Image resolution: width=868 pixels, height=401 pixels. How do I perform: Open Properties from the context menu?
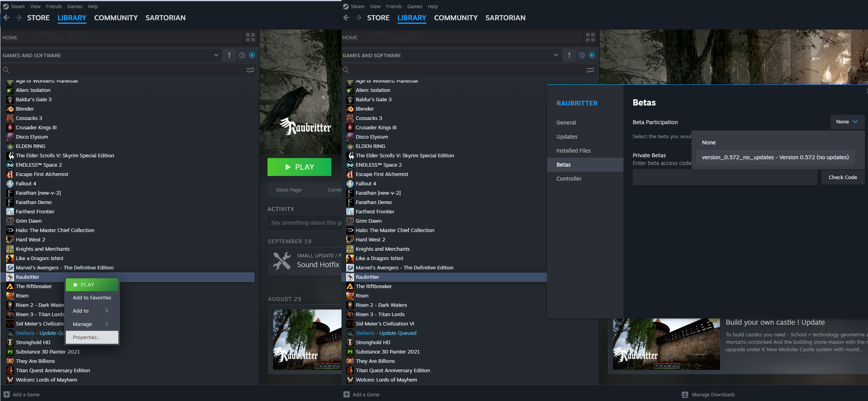(x=92, y=337)
